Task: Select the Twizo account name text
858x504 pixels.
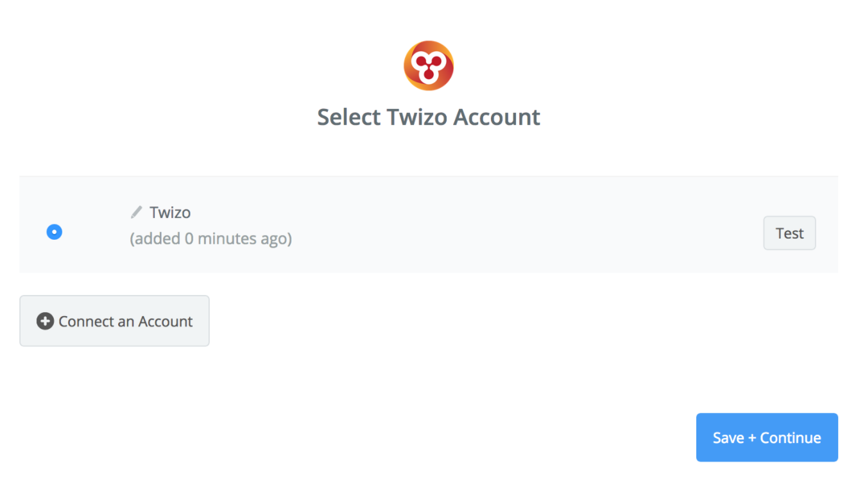Action: click(x=170, y=212)
